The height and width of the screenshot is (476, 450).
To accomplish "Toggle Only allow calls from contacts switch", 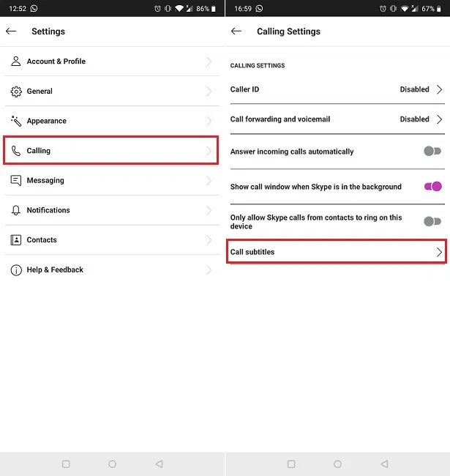I will click(432, 221).
